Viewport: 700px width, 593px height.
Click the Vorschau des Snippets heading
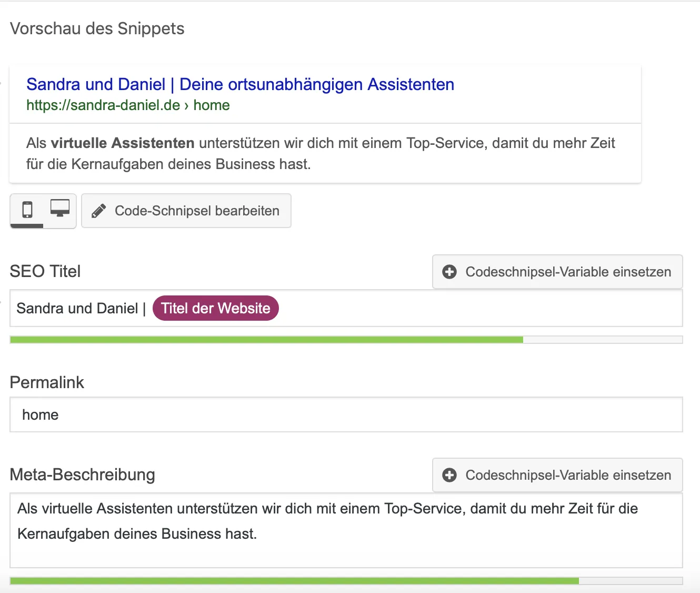[97, 28]
